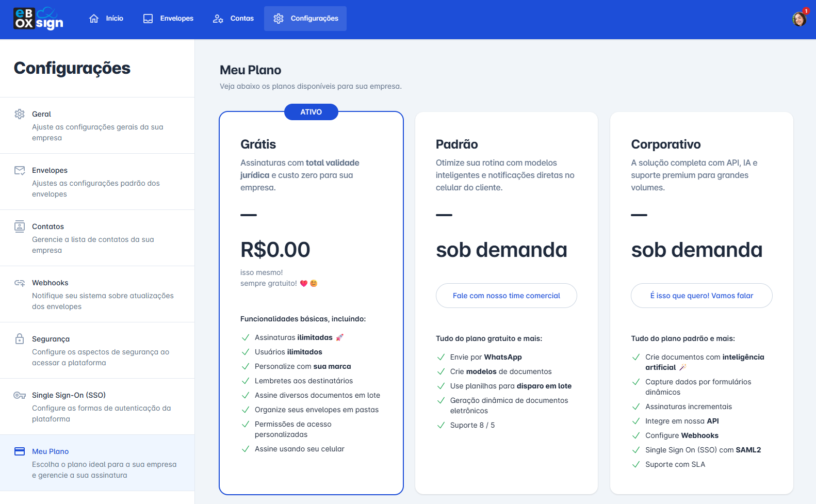Click the Envelopes mail icon in sidebar
816x504 pixels.
(20, 170)
